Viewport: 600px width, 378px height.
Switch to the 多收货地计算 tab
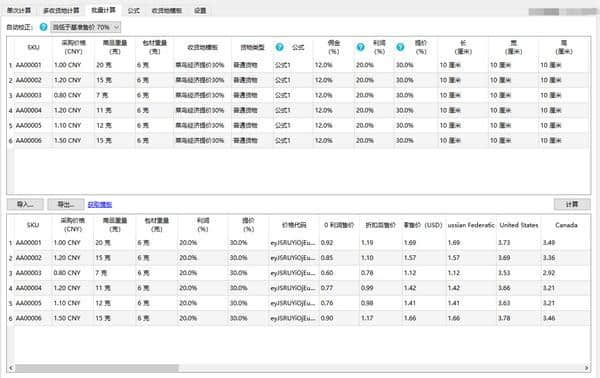pyautogui.click(x=61, y=10)
